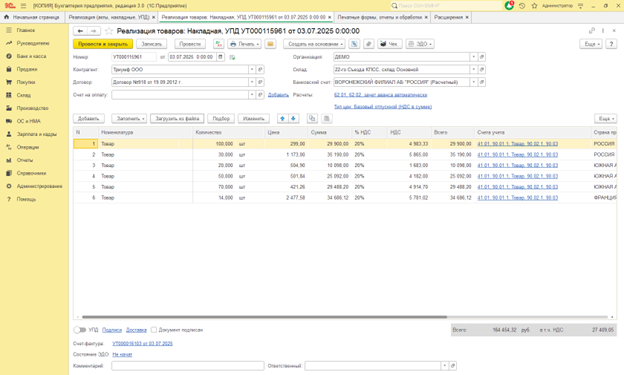Open the Состояние ЭДО Не начат link
Screen dimensions: 624x375
pyautogui.click(x=122, y=354)
